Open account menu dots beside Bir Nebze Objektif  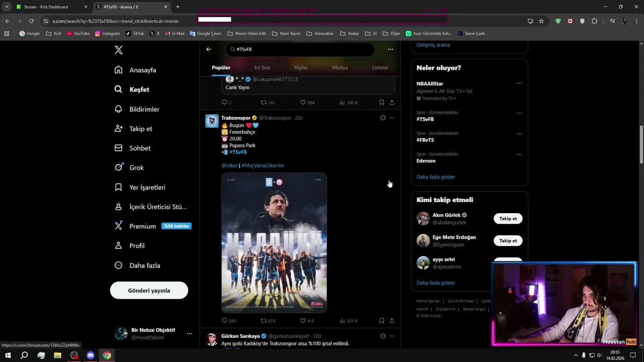(190, 333)
